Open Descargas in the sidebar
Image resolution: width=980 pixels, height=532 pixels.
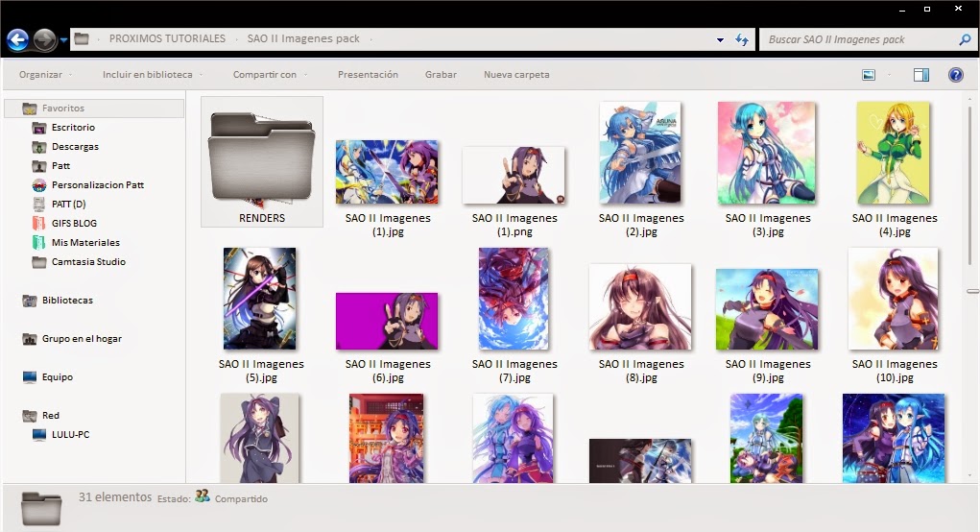(x=75, y=147)
